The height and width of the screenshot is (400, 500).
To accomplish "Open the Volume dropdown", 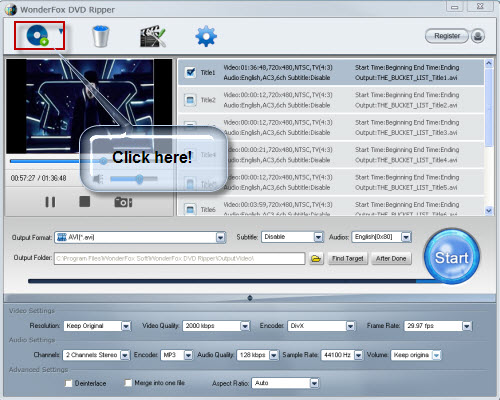I will pyautogui.click(x=436, y=355).
